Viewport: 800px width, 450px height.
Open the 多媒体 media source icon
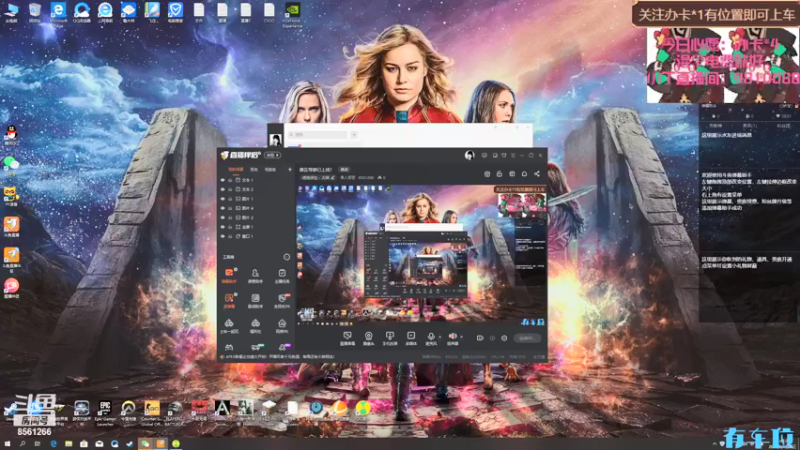pyautogui.click(x=411, y=338)
